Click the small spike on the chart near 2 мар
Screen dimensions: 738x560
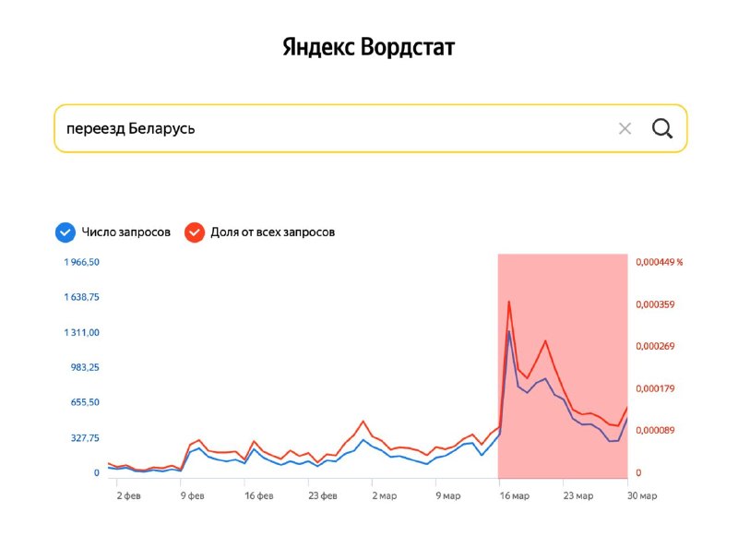click(x=361, y=420)
